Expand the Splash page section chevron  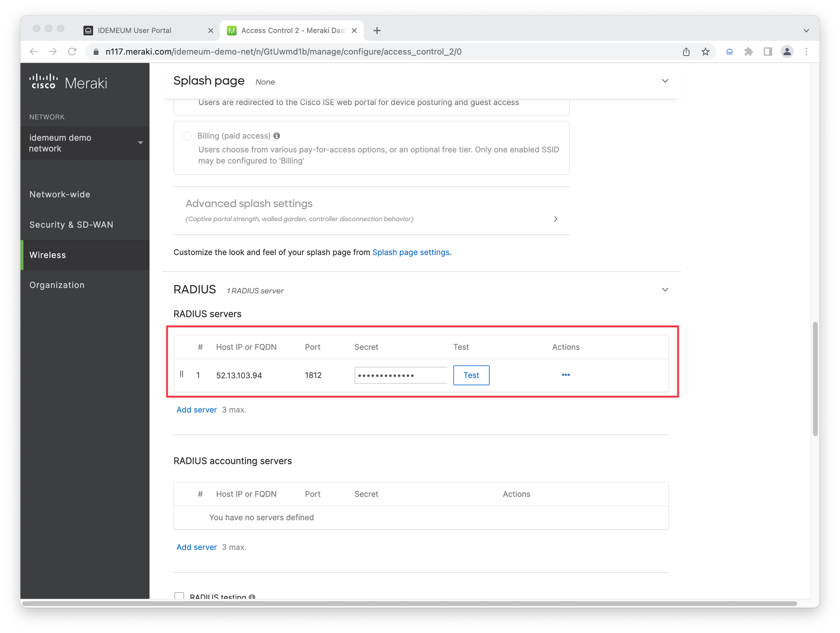(x=664, y=81)
